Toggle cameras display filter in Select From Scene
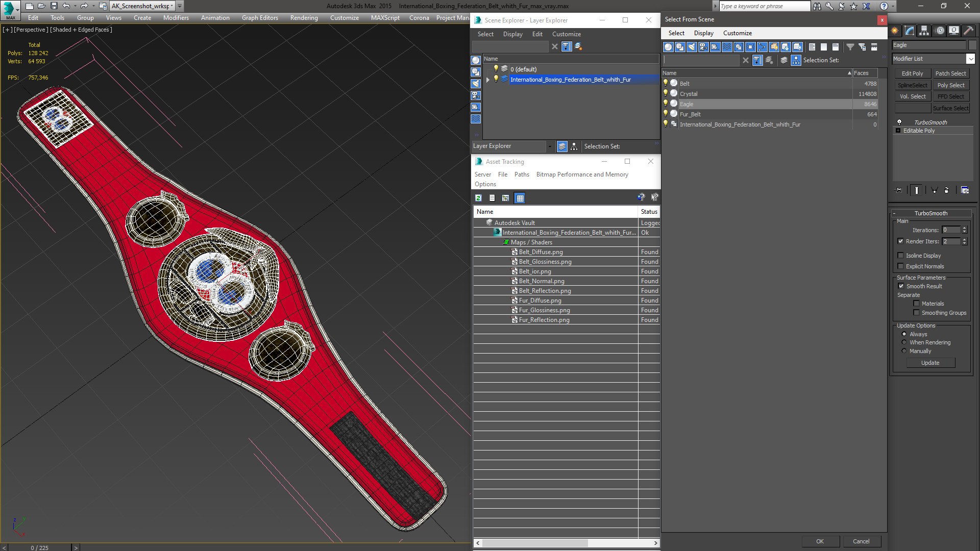 [703, 47]
